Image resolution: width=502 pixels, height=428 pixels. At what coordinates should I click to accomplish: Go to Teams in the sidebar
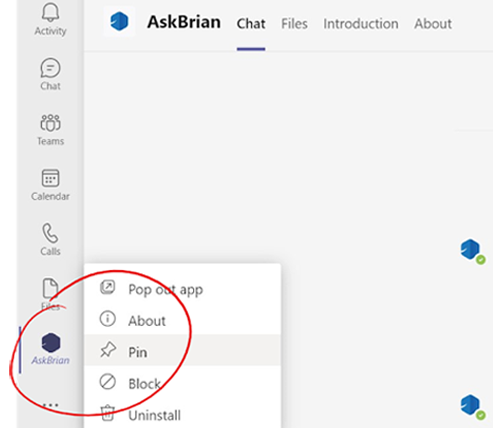click(x=50, y=130)
